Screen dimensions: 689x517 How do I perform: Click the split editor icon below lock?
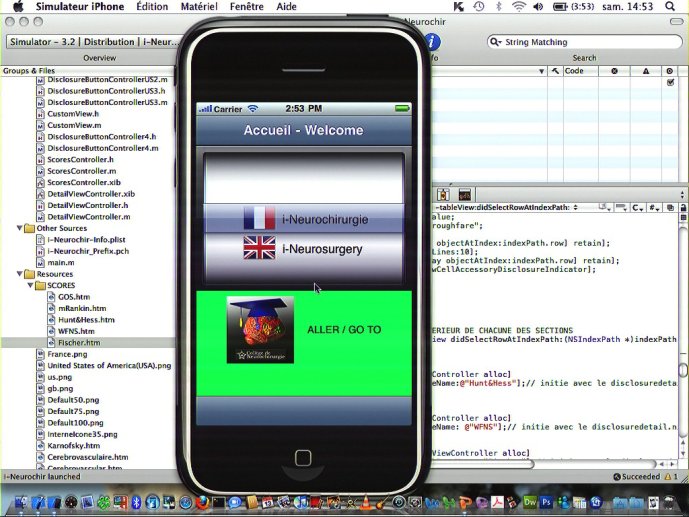click(683, 217)
